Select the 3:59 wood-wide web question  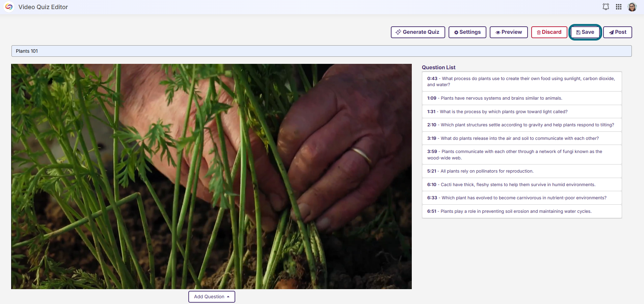tap(522, 155)
